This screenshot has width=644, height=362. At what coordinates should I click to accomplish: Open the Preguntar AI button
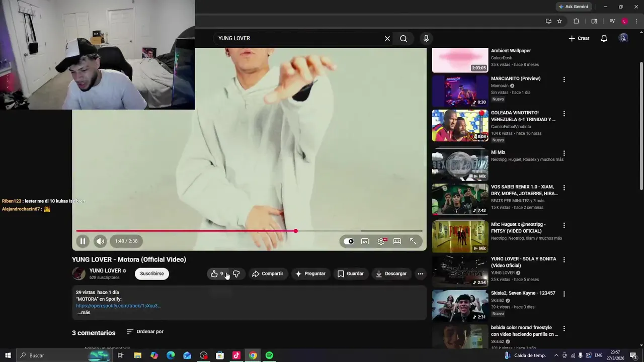pyautogui.click(x=310, y=274)
